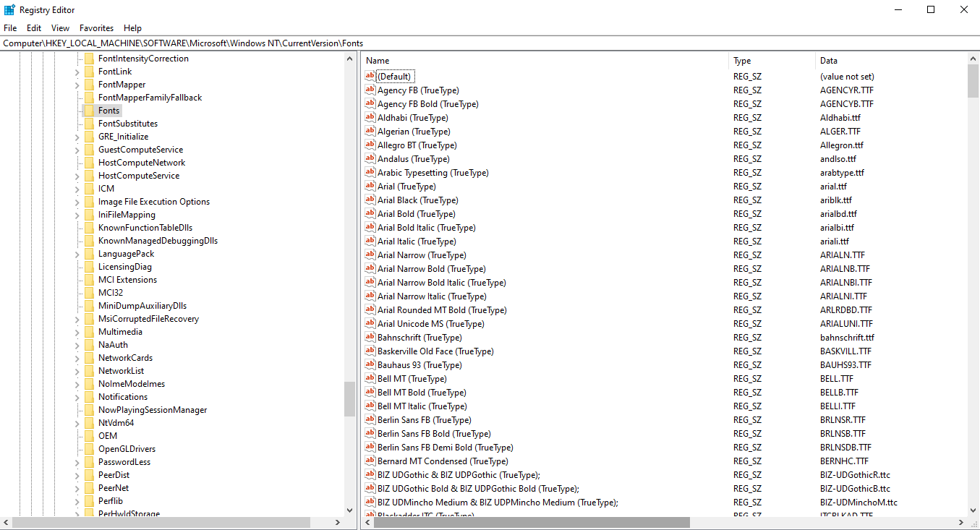The image size is (980, 530).
Task: Select the NowPlayingSessionManager key
Action: tap(153, 410)
